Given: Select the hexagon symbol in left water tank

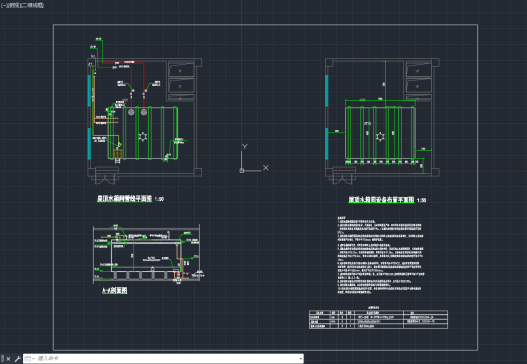Looking at the screenshot, I should (x=143, y=136).
